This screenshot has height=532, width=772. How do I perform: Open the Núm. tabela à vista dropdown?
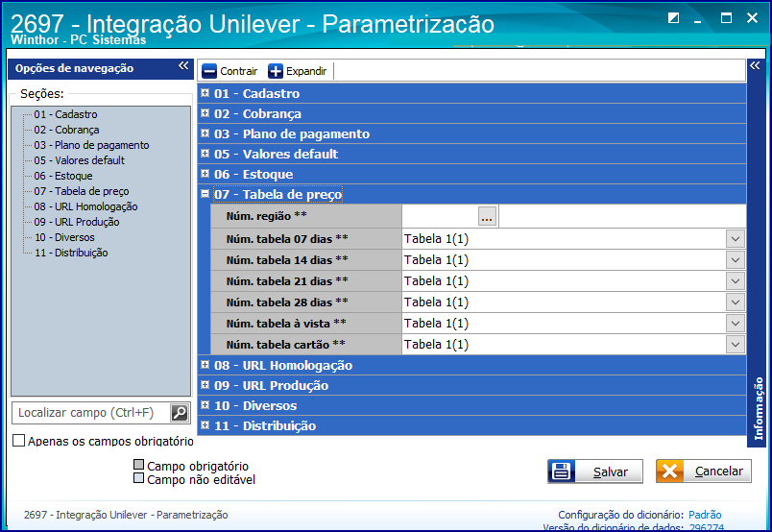tap(736, 324)
